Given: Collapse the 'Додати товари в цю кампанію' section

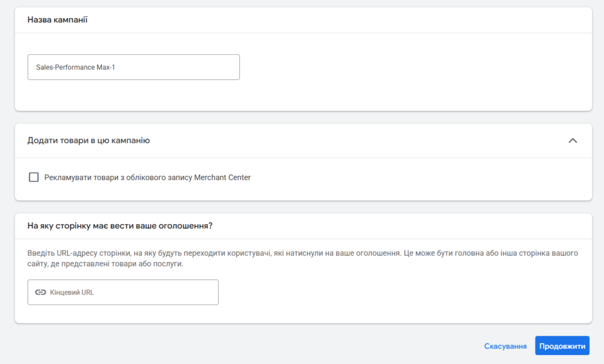Looking at the screenshot, I should pos(573,140).
